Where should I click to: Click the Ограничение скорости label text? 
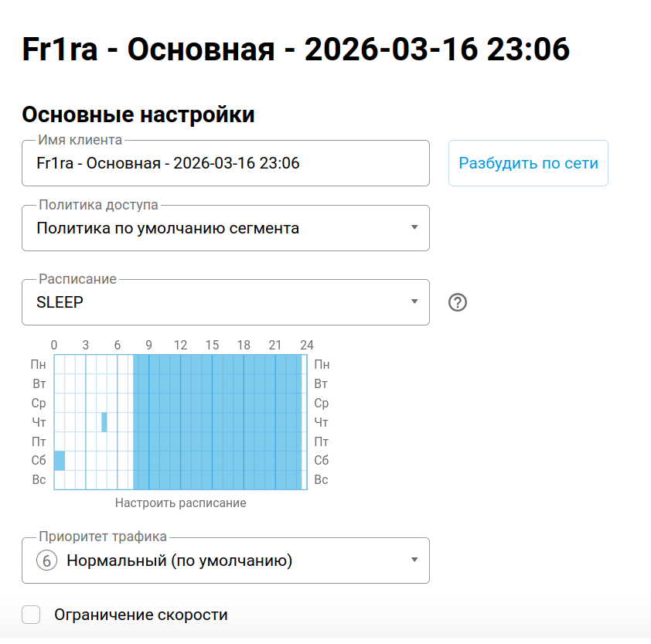click(x=141, y=615)
